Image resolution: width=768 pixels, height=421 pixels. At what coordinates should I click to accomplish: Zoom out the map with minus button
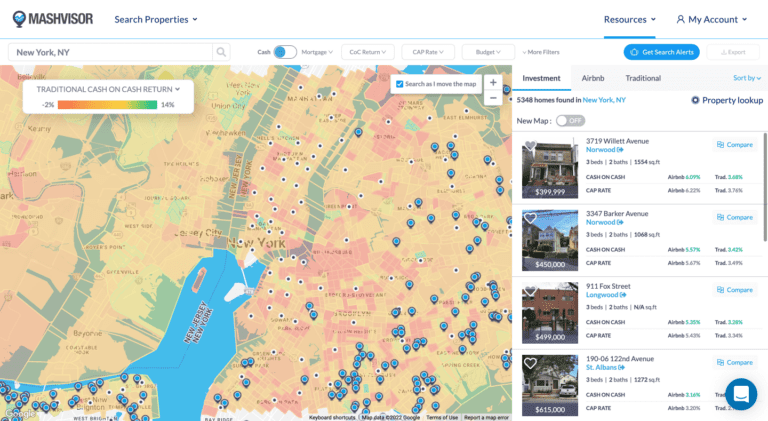(493, 98)
